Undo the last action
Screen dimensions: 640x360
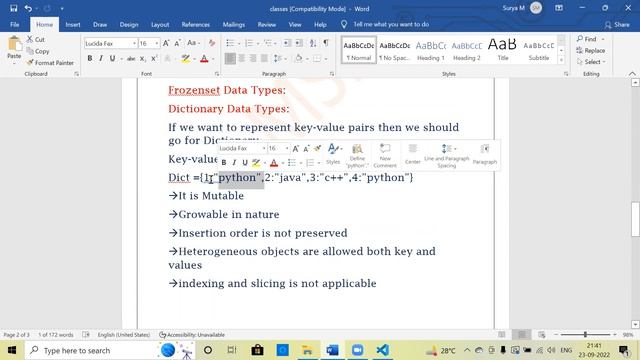28,8
